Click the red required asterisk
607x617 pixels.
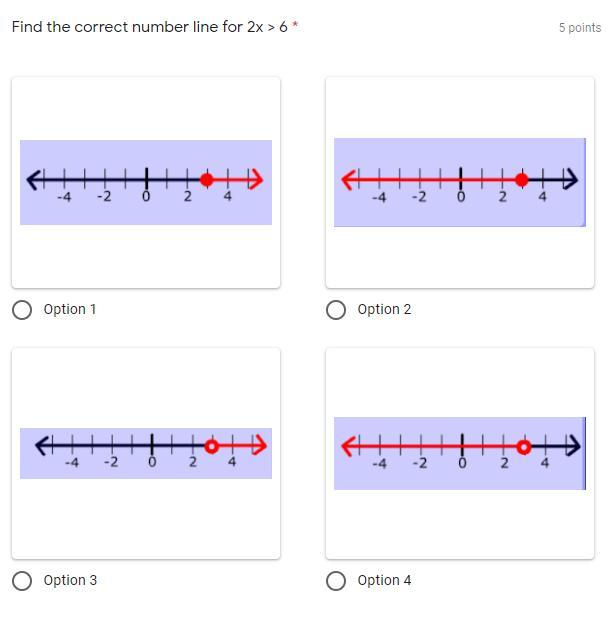pyautogui.click(x=295, y=26)
